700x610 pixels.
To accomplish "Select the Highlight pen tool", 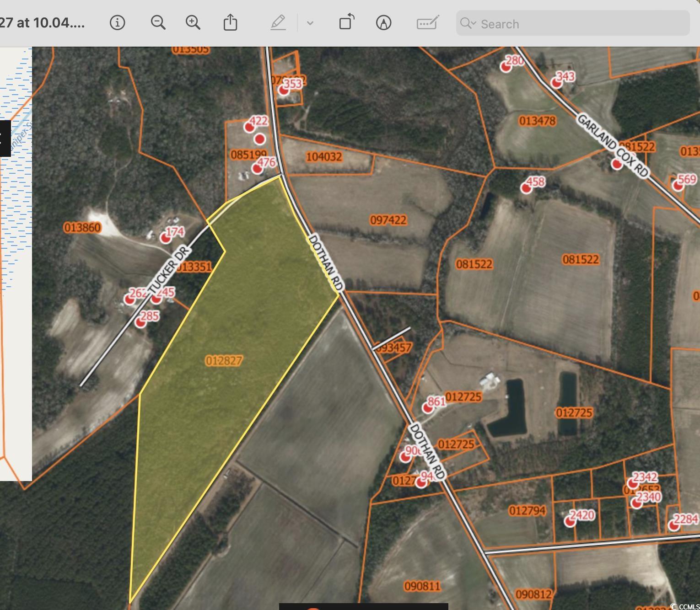I will click(x=278, y=22).
